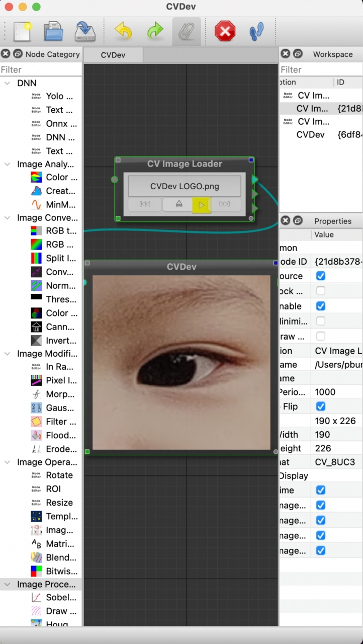Toggle the 'ource' property checkbox
This screenshot has width=363, height=644.
(x=320, y=276)
